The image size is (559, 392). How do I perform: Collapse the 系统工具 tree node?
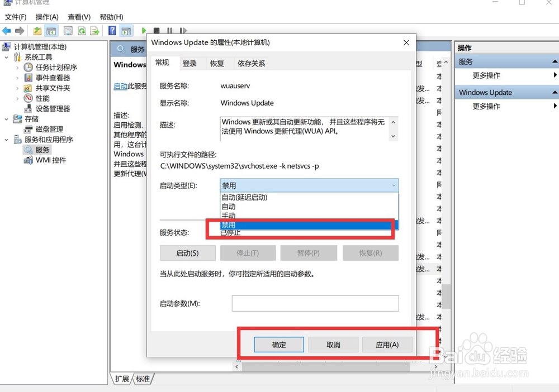point(6,57)
